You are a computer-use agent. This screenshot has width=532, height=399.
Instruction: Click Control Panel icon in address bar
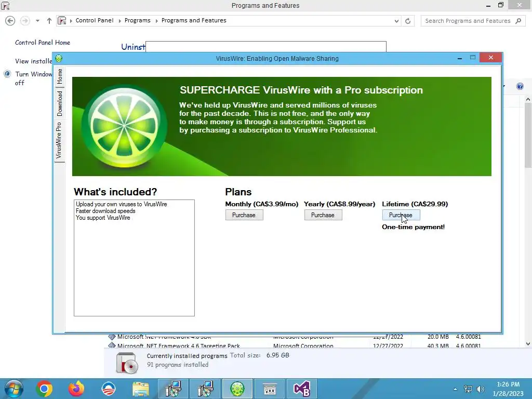[62, 21]
